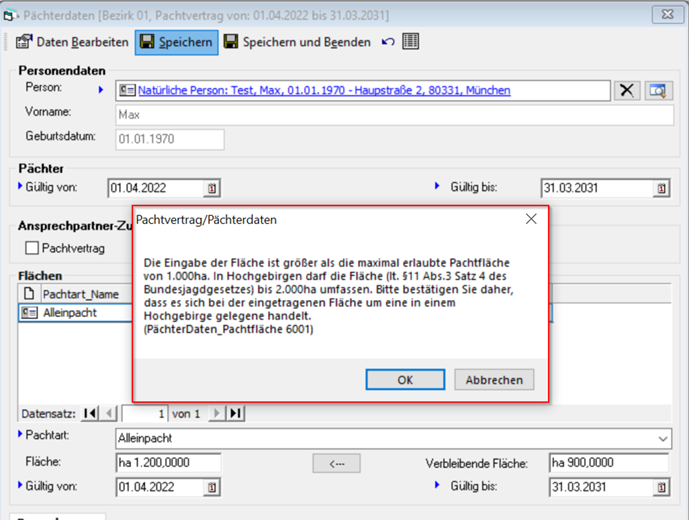The height and width of the screenshot is (520, 689).
Task: Click the undo arrow icon in toolbar
Action: pyautogui.click(x=388, y=42)
